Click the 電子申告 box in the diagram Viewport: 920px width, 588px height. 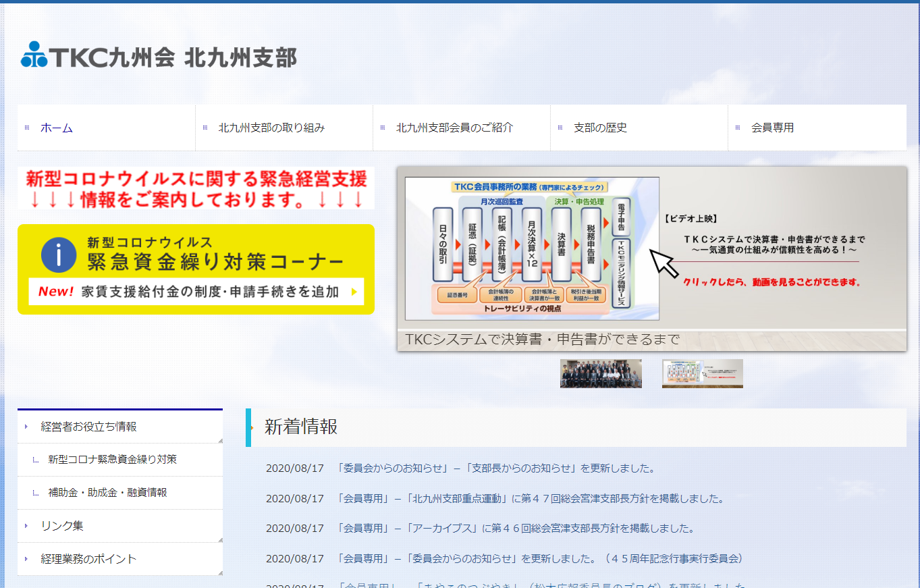620,216
